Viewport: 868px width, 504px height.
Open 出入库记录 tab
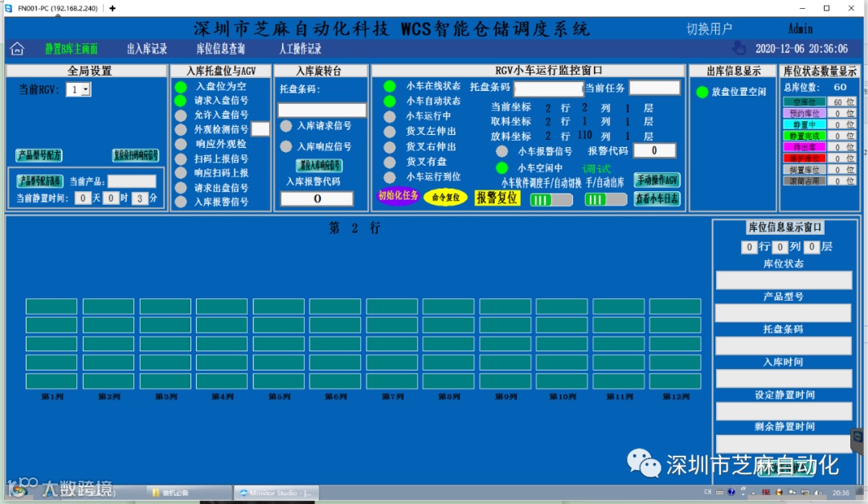147,49
